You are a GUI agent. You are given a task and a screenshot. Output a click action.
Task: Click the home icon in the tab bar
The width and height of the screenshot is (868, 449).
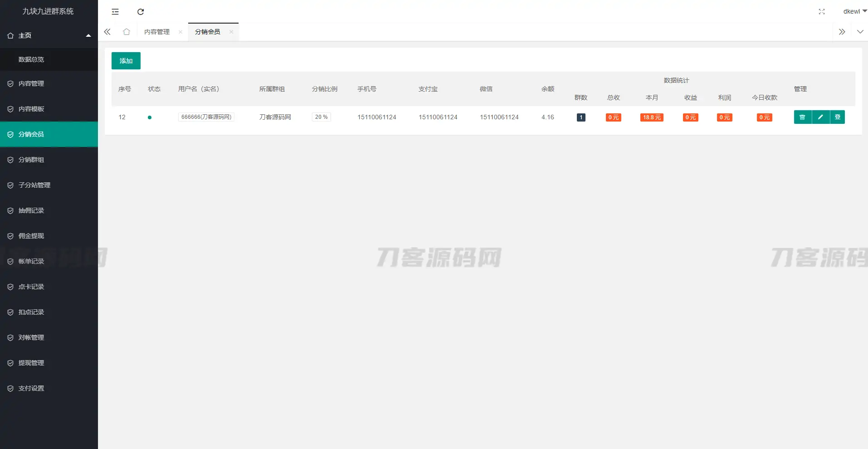point(126,32)
